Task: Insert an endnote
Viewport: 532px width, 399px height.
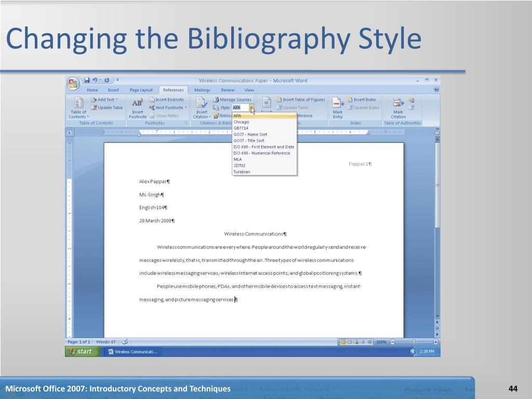Action: click(167, 100)
